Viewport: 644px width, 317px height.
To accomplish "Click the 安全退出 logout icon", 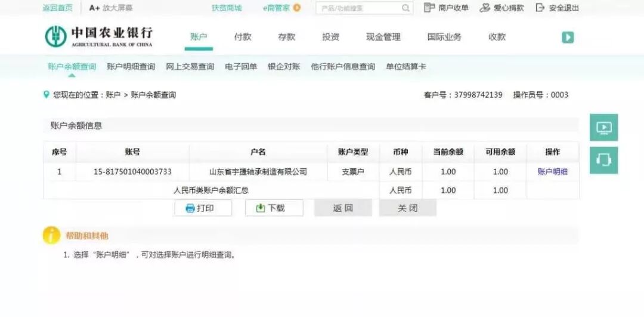I will [540, 7].
